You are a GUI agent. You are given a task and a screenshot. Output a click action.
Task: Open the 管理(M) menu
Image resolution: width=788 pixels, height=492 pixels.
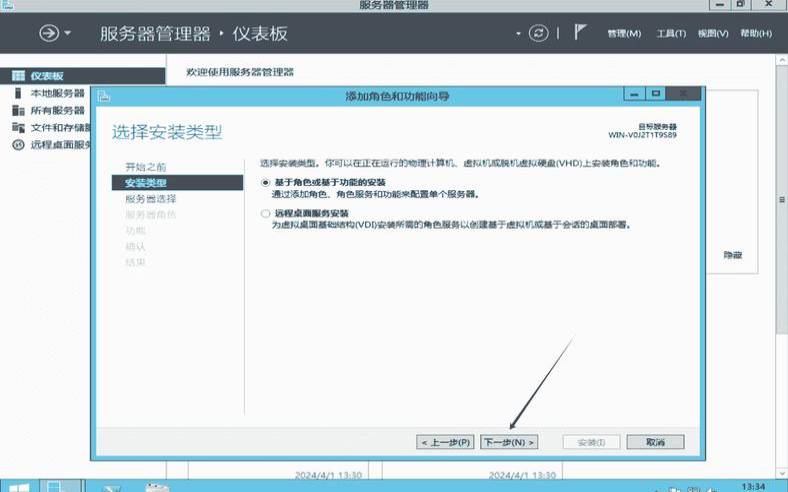(624, 34)
